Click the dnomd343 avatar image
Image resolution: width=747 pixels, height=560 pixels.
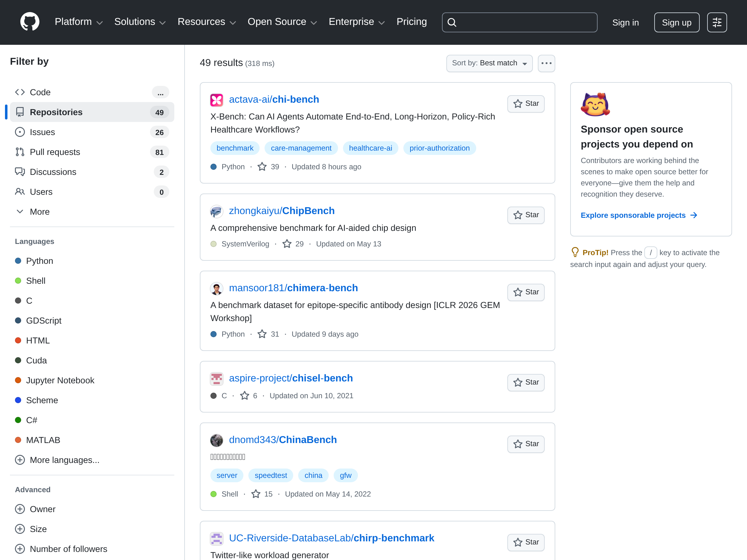click(216, 440)
